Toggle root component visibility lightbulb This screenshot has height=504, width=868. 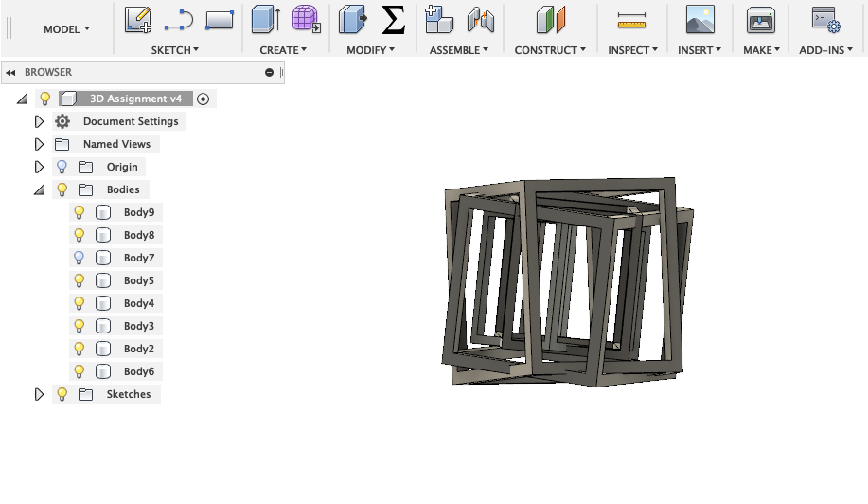click(44, 99)
